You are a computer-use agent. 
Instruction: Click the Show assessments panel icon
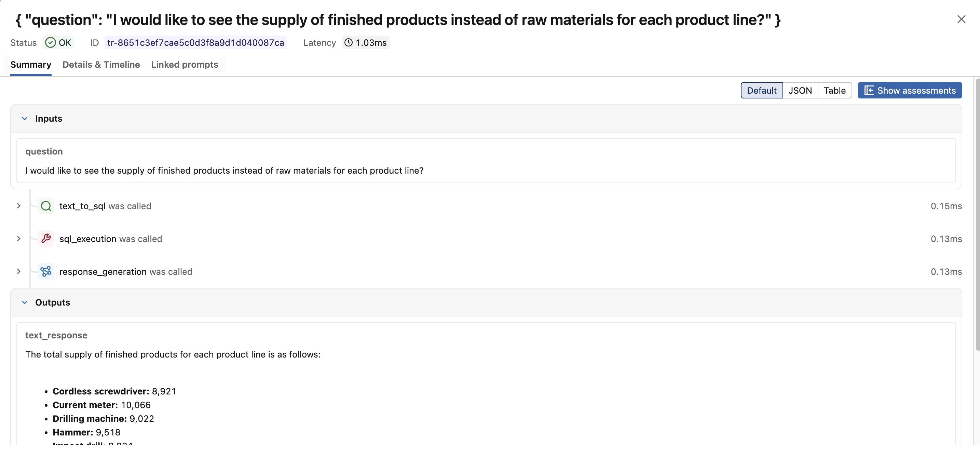[869, 91]
